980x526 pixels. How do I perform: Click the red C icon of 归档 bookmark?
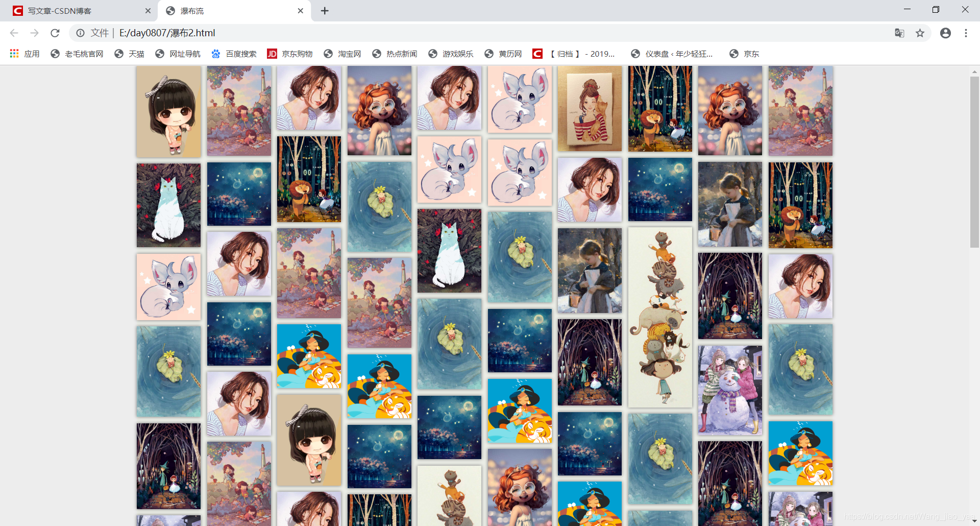[x=537, y=54]
